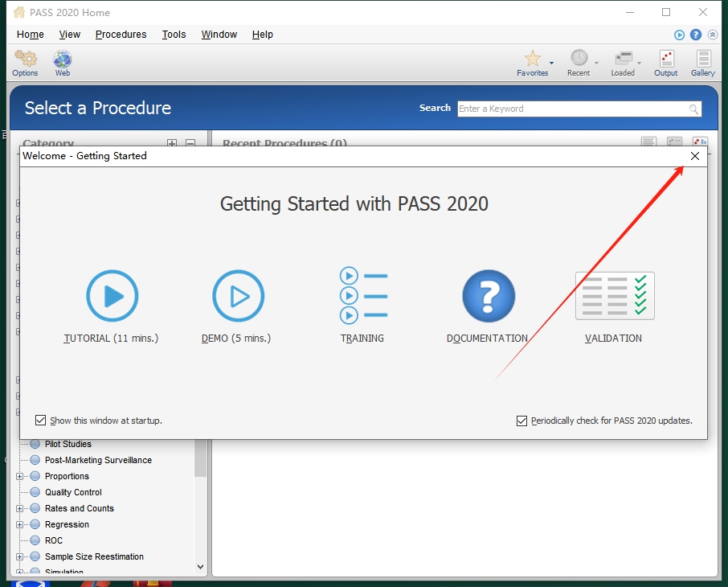Click the play video icon near Help

click(x=679, y=35)
